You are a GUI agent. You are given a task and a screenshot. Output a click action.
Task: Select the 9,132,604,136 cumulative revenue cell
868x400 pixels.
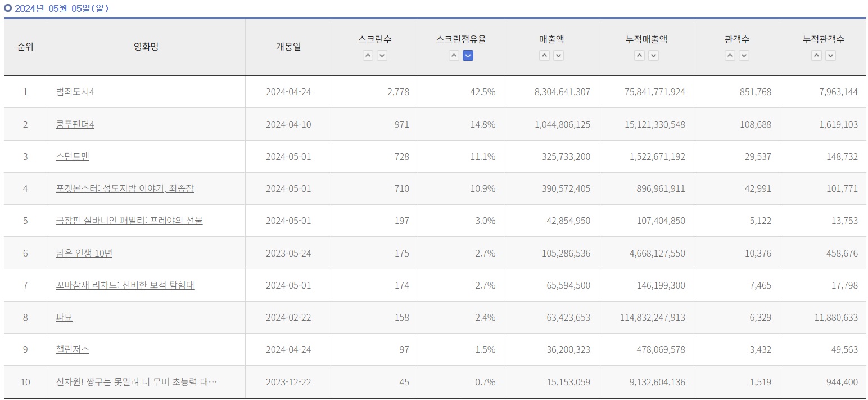coord(647,382)
